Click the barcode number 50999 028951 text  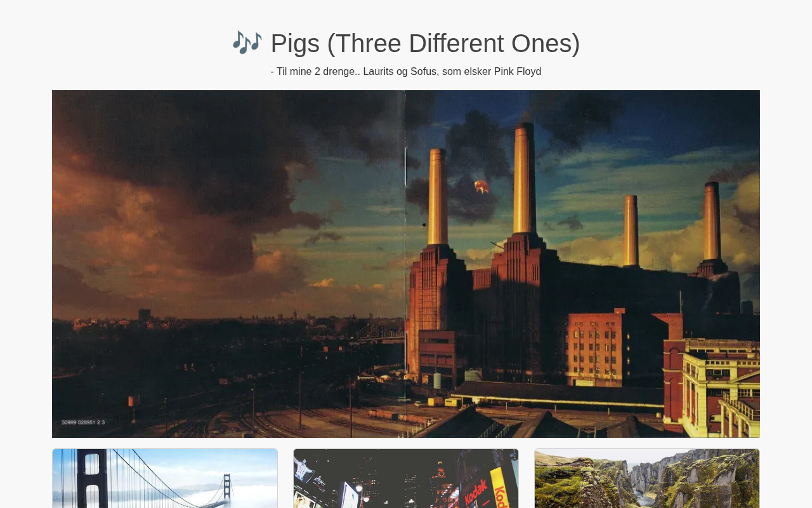[x=83, y=422]
